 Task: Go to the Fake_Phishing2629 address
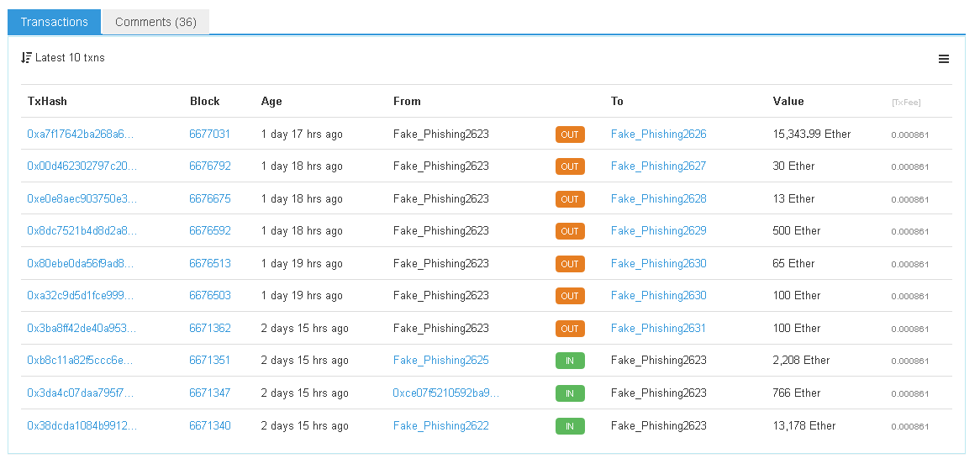pos(658,231)
